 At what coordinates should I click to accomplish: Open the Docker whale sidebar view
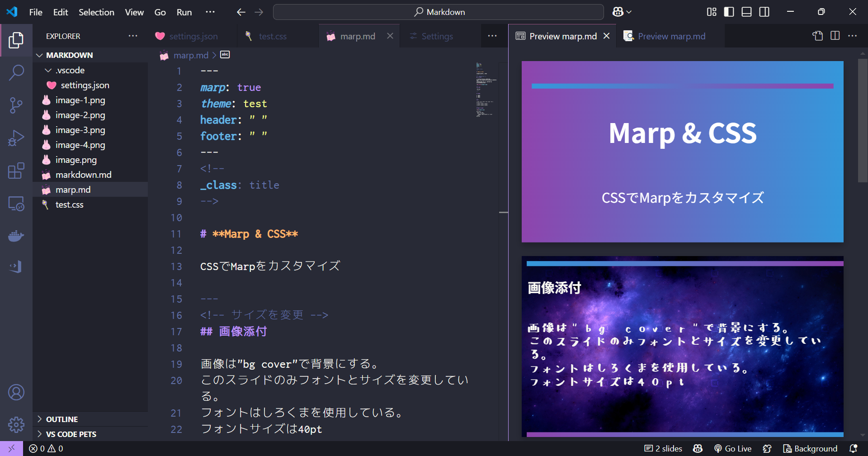click(x=16, y=236)
